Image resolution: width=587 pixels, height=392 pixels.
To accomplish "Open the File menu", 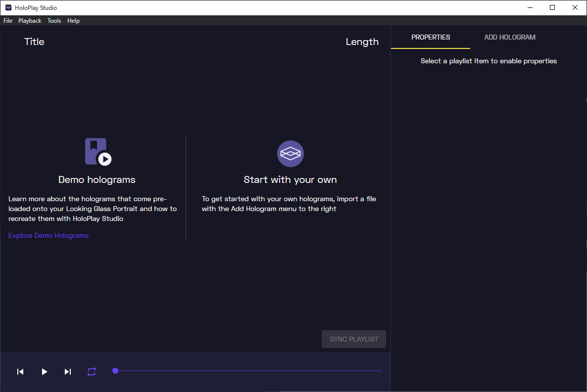I will tap(8, 21).
